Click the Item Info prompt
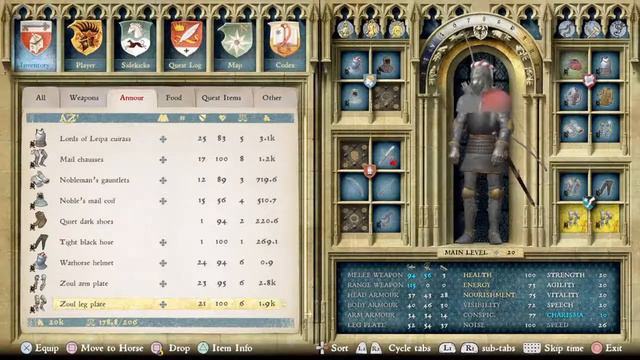 225,348
